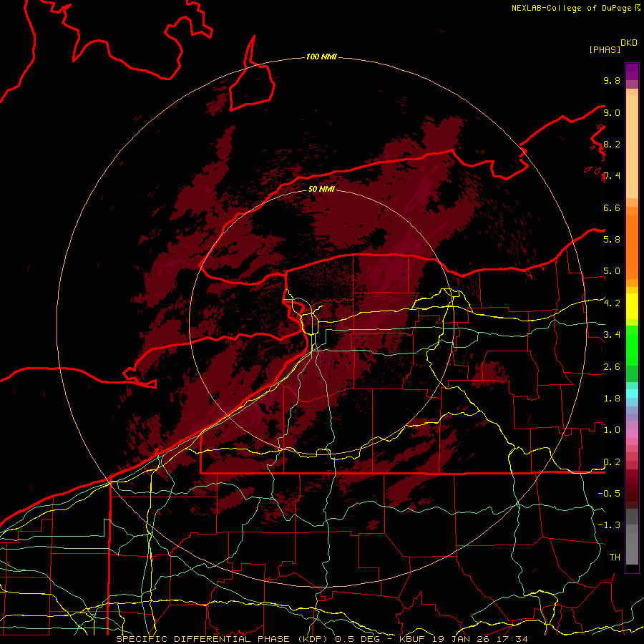Click the 17:34 timestamp in the caption
Image resolution: width=644 pixels, height=644 pixels.
(512, 639)
